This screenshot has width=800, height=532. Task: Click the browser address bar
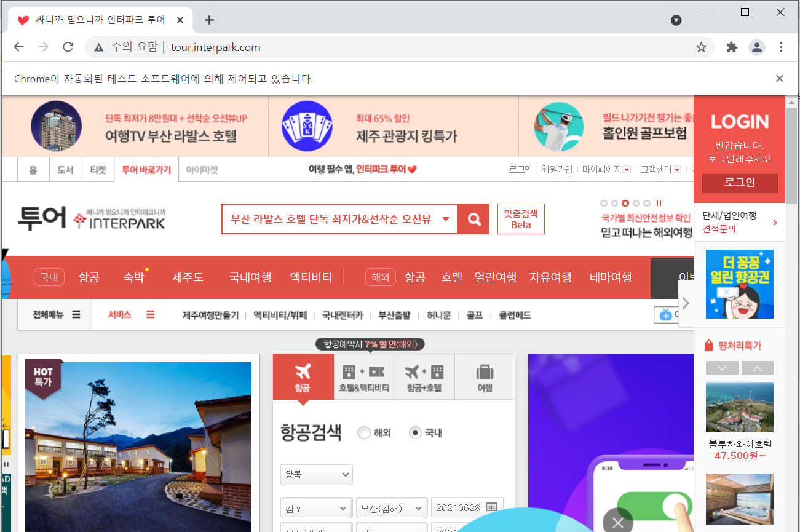[x=400, y=47]
